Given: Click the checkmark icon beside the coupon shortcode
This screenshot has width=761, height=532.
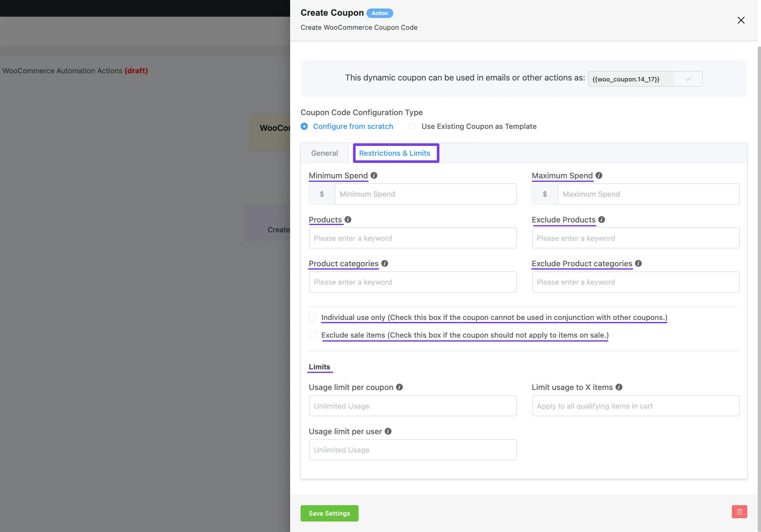Looking at the screenshot, I should (x=688, y=79).
